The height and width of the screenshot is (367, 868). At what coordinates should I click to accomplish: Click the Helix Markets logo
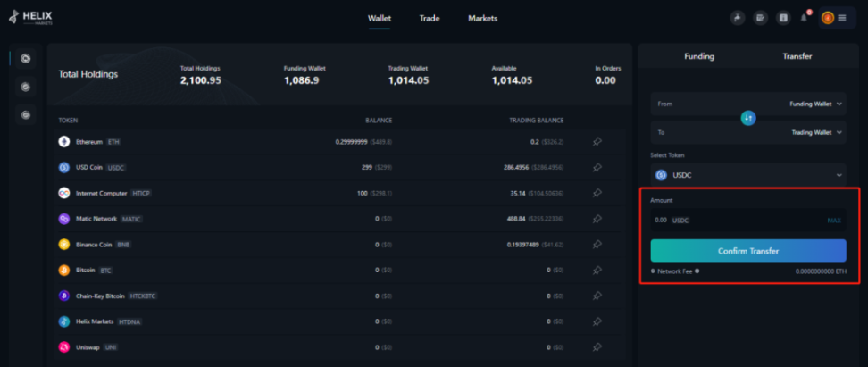[30, 18]
